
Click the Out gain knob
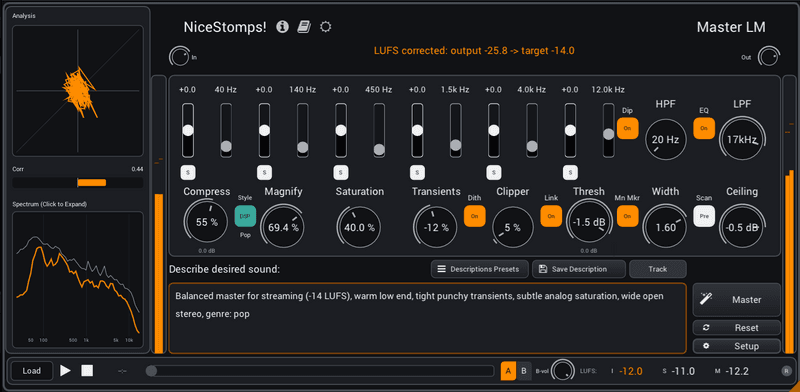click(768, 56)
